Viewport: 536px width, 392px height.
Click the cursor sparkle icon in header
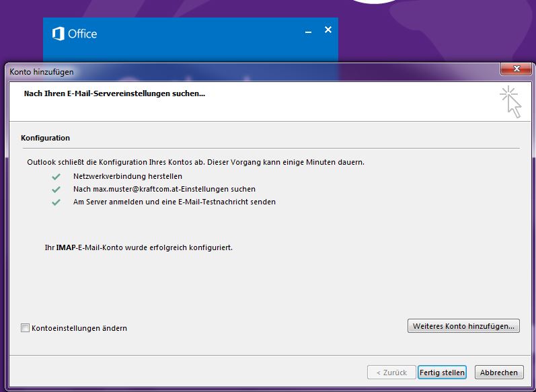[x=511, y=102]
